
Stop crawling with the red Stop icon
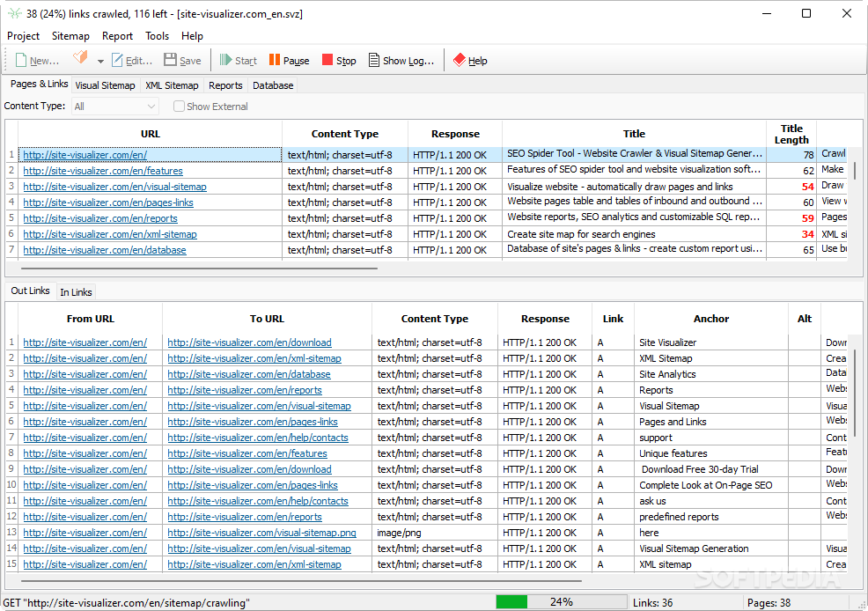tap(327, 60)
